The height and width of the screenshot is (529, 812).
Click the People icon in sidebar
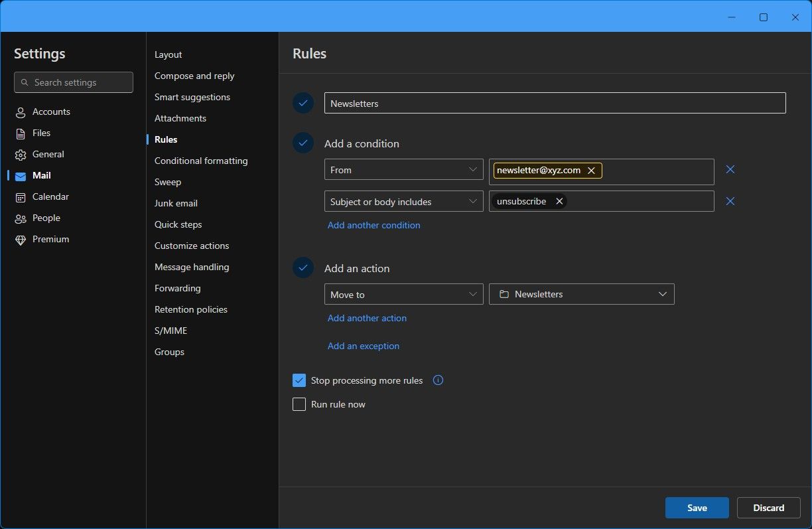(21, 218)
